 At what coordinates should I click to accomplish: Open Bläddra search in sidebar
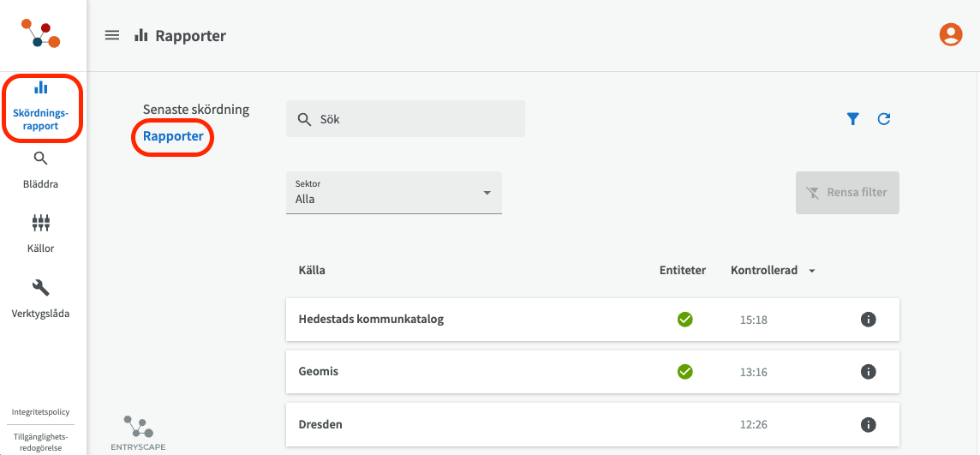pyautogui.click(x=41, y=169)
